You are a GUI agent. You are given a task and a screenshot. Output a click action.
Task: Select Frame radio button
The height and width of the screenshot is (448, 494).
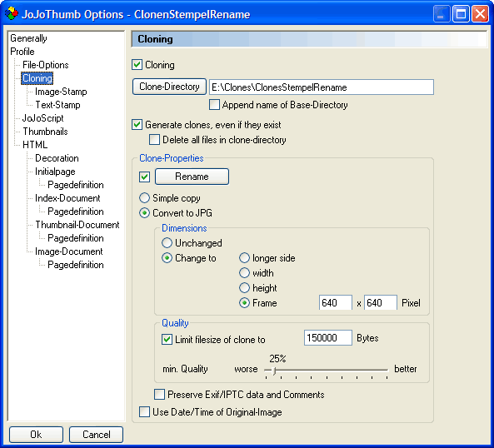244,303
